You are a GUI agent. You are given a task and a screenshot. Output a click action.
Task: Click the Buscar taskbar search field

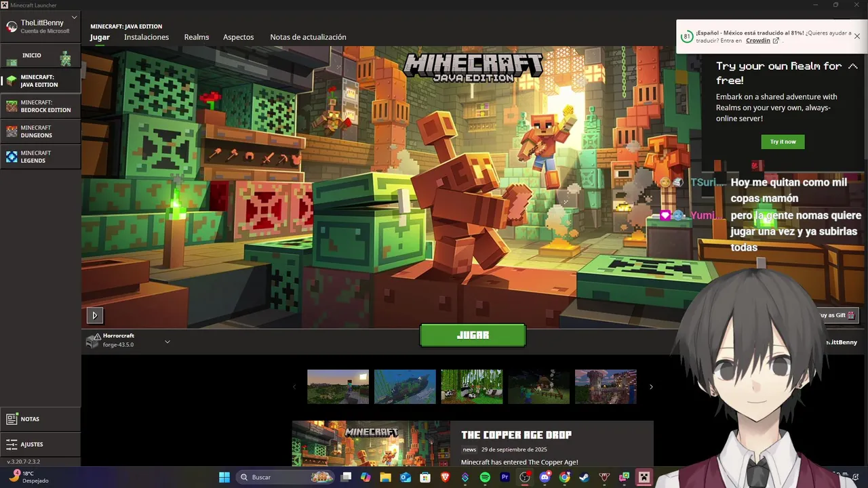point(284,477)
